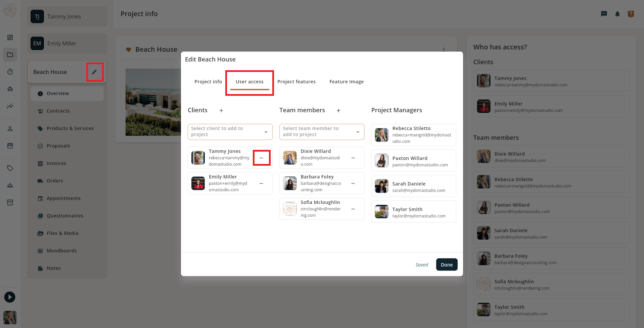Open the dashboard grid icon in left rail
Image resolution: width=644 pixels, height=328 pixels.
(10, 37)
